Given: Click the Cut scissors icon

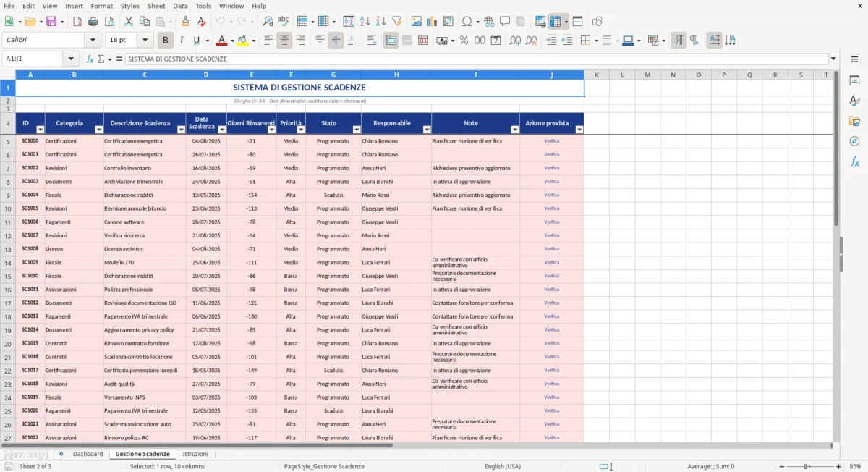Looking at the screenshot, I should 129,21.
